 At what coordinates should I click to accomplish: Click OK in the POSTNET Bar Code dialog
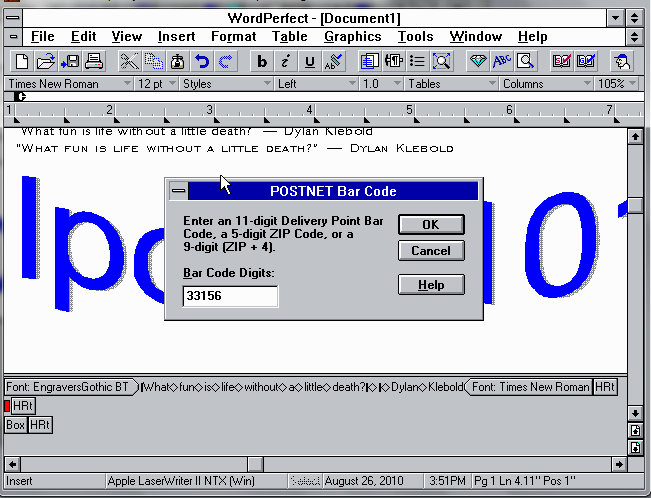tap(431, 225)
